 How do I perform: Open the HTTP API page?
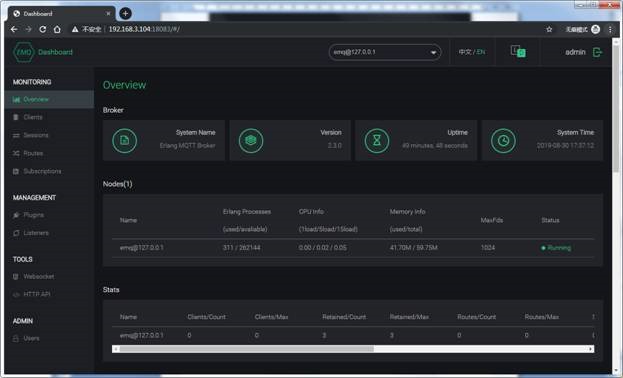(37, 295)
